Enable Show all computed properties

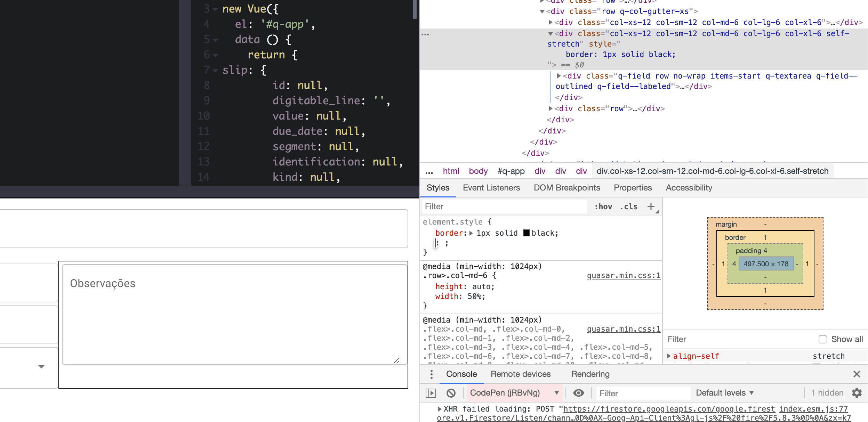click(x=823, y=339)
